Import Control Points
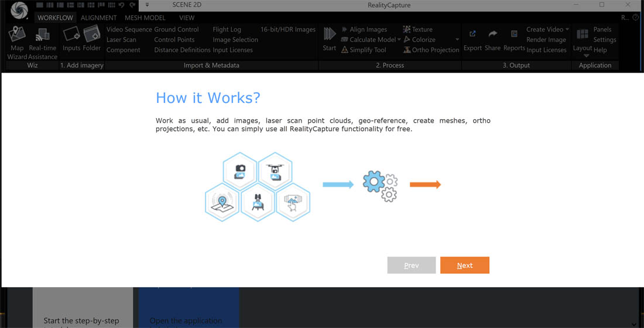Image resolution: width=644 pixels, height=328 pixels. (x=174, y=40)
